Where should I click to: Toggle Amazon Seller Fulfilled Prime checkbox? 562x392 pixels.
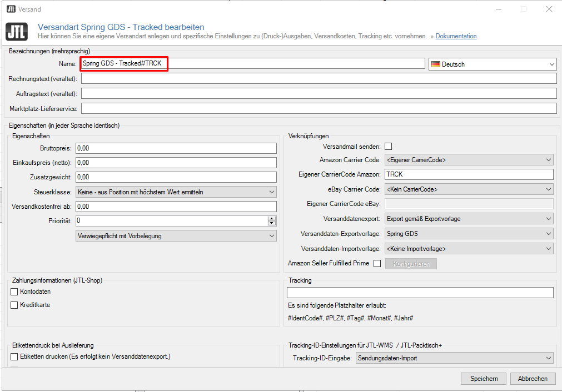click(377, 264)
